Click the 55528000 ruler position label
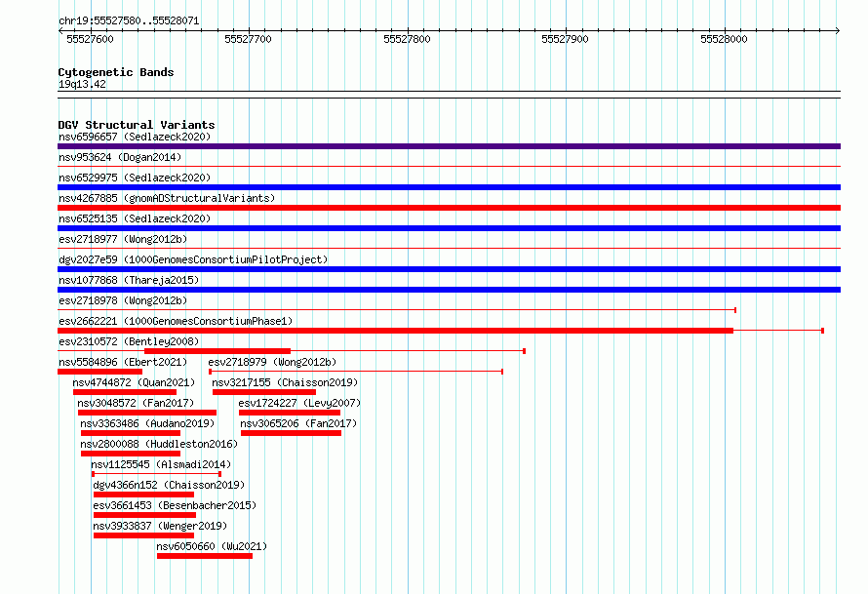The width and height of the screenshot is (868, 594). (724, 39)
